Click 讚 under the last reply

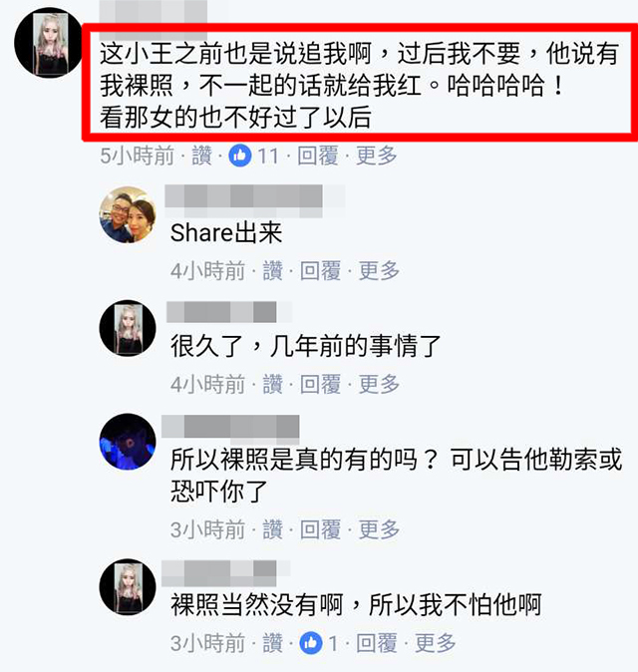pyautogui.click(x=272, y=643)
